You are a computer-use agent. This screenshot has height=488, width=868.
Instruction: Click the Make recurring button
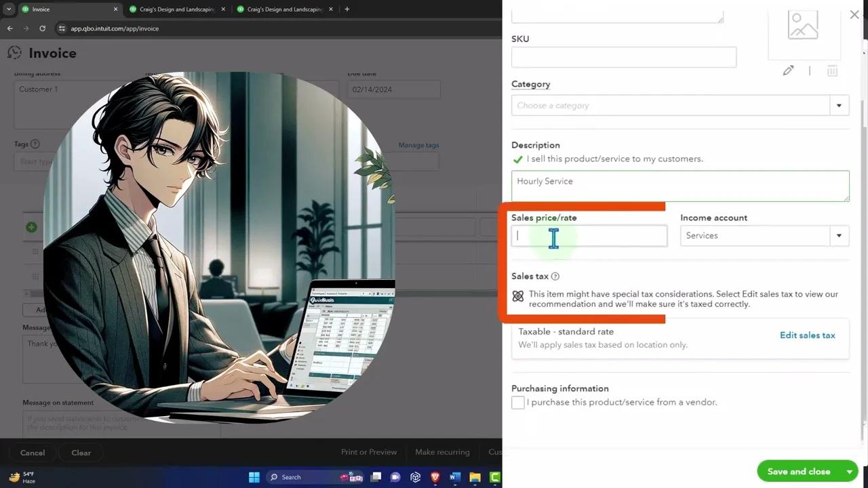[x=442, y=452]
